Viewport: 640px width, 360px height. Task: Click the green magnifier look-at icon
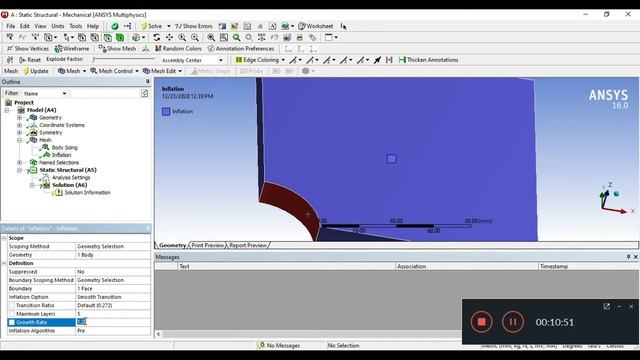[236, 37]
